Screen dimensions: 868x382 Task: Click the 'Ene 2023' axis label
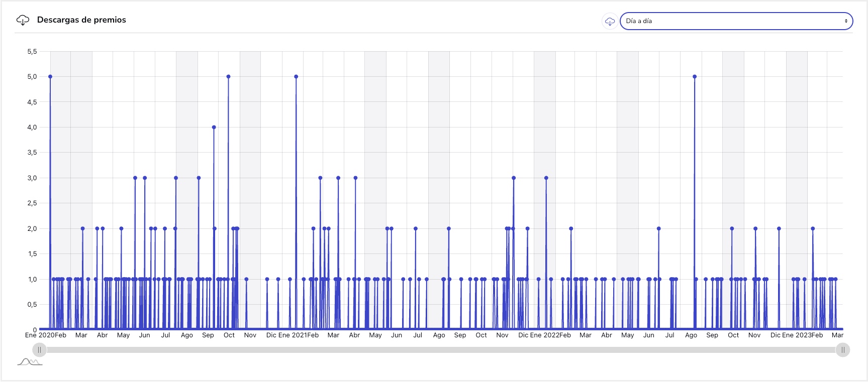(796, 335)
